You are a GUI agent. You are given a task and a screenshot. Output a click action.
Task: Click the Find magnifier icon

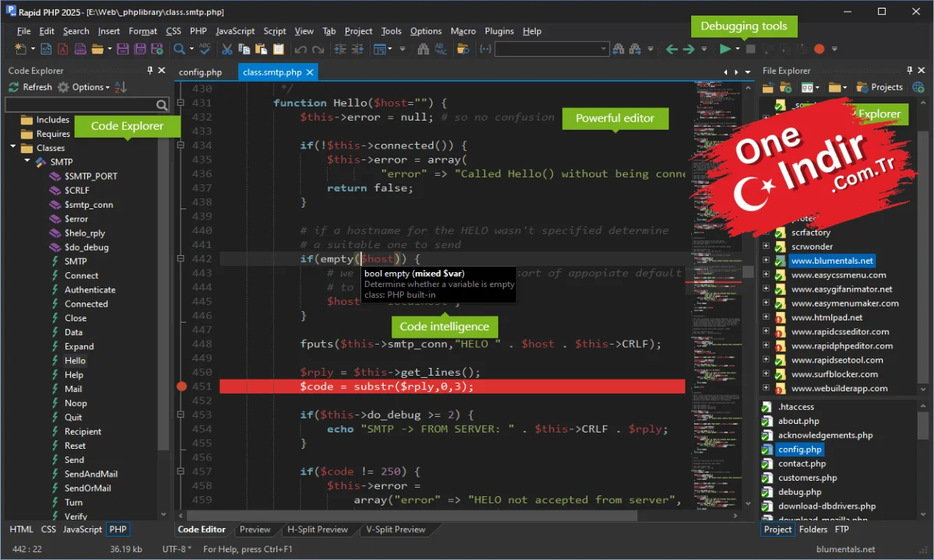(179, 49)
